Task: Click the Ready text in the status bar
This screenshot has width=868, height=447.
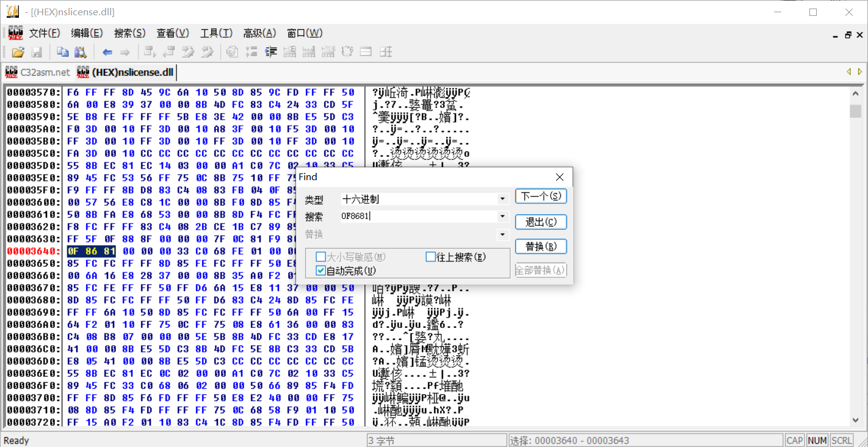Action: pyautogui.click(x=16, y=440)
